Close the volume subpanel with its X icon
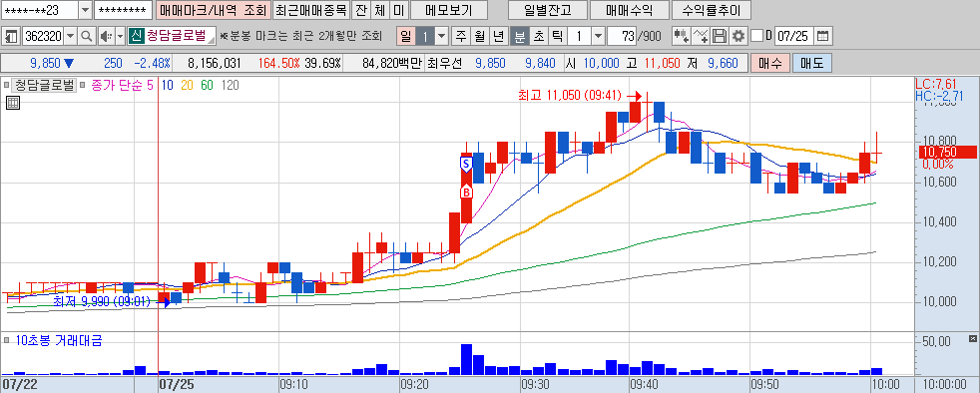The width and height of the screenshot is (980, 393). 972,339
